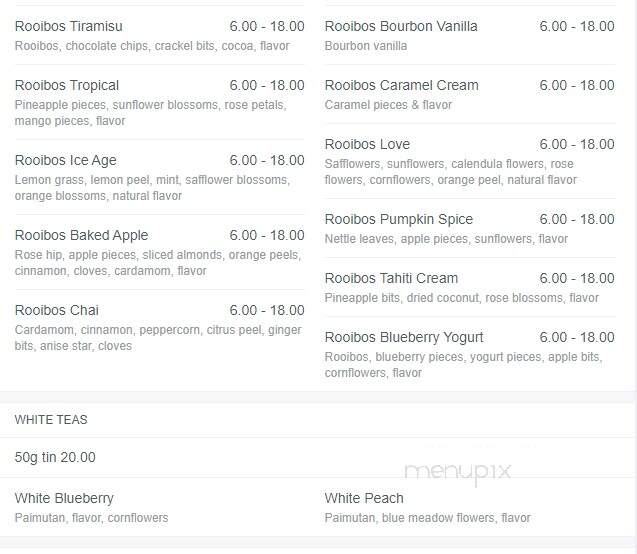Viewport: 637px width, 554px height.
Task: Open the Rooibos Pumpkin Spice item
Action: click(x=399, y=220)
